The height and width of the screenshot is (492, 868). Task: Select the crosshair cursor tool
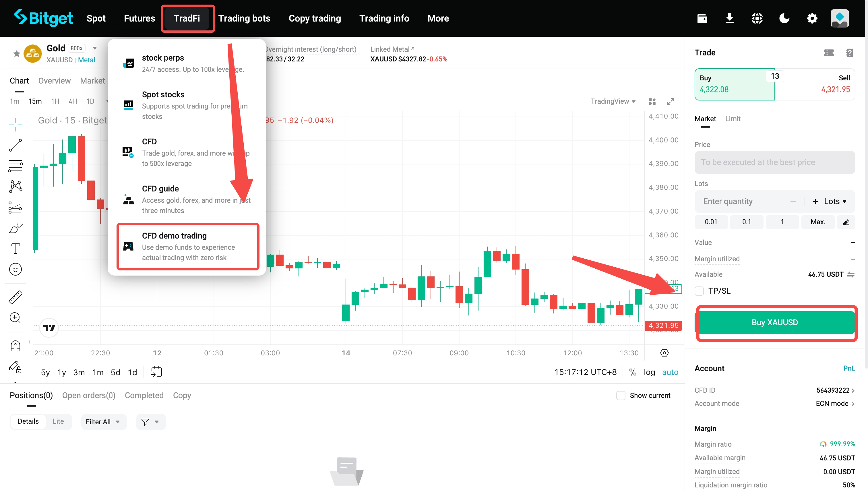pyautogui.click(x=15, y=125)
